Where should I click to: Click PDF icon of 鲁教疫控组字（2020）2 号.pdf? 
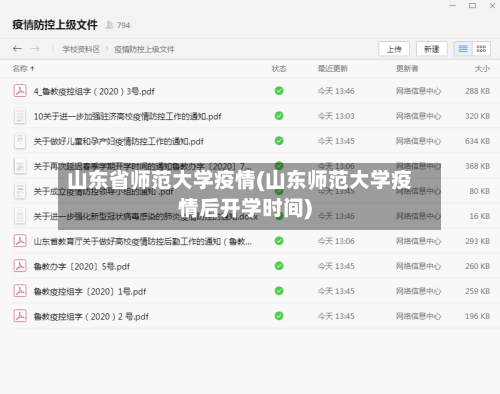(x=20, y=316)
